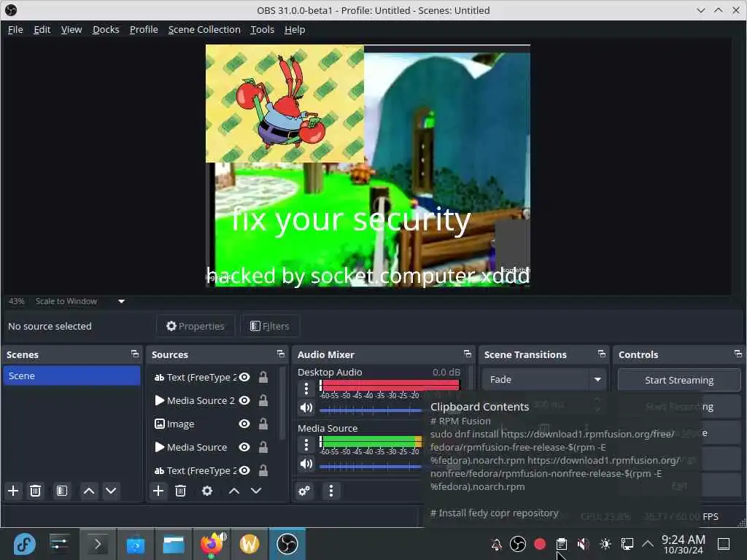The image size is (747, 560).
Task: Click the Start Streaming button
Action: pos(679,380)
